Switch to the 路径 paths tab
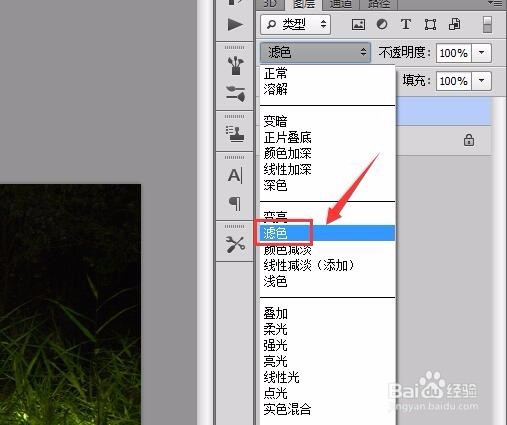 tap(379, 4)
